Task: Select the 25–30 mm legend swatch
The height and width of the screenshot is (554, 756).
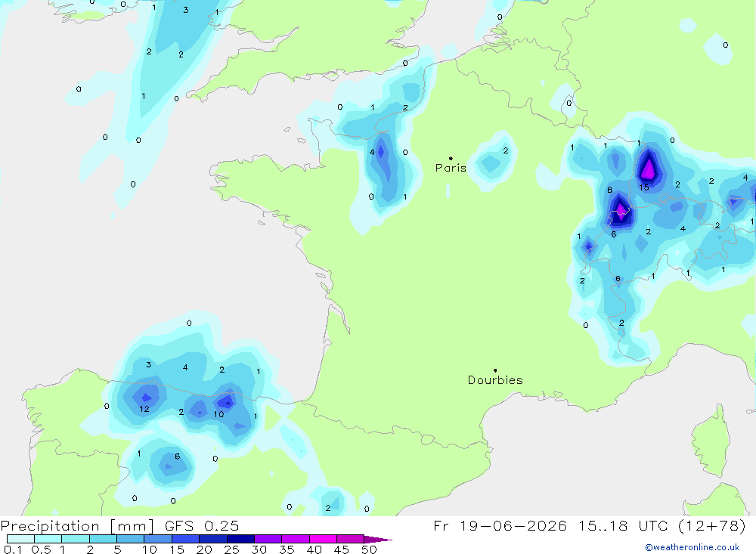Action: [x=240, y=539]
